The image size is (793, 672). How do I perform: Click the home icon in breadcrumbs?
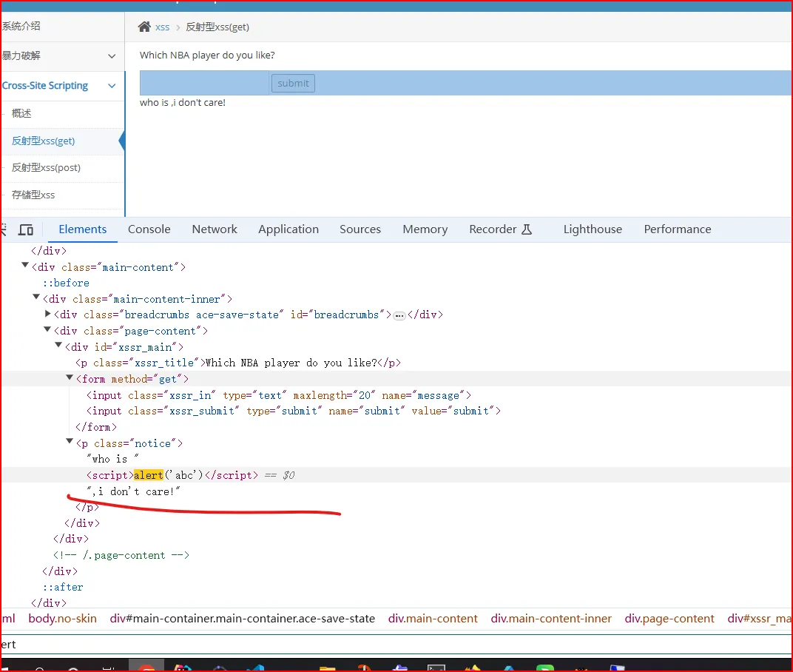(x=144, y=27)
